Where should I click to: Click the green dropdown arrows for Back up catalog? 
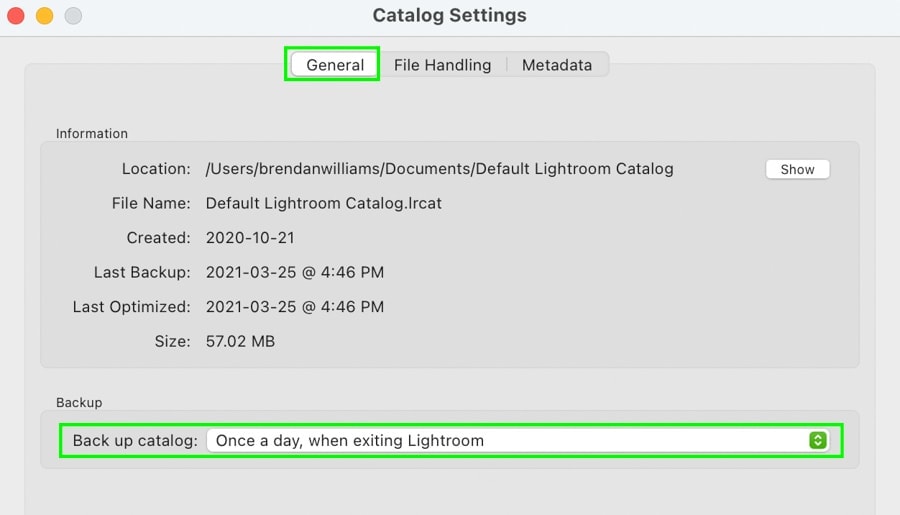pyautogui.click(x=817, y=440)
